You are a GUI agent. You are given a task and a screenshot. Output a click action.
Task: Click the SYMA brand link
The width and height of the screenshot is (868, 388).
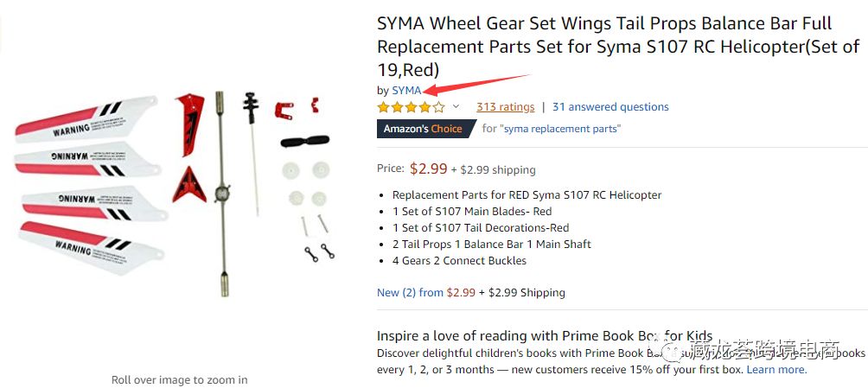406,90
